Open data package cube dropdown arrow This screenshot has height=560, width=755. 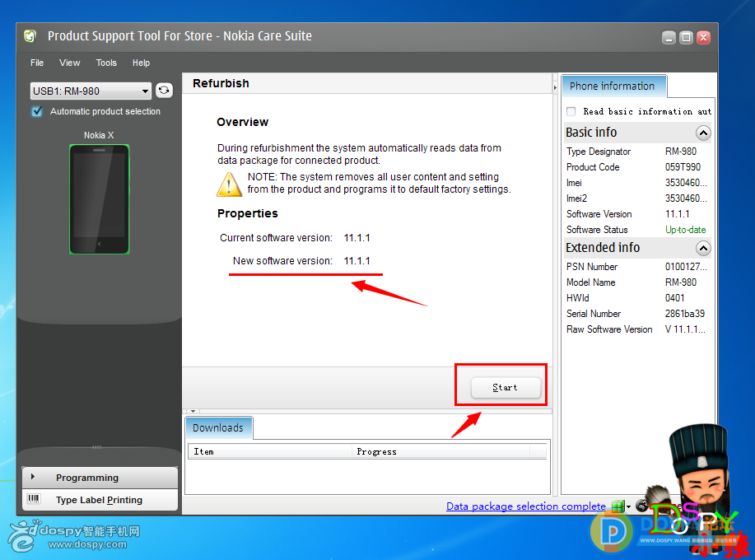(628, 506)
